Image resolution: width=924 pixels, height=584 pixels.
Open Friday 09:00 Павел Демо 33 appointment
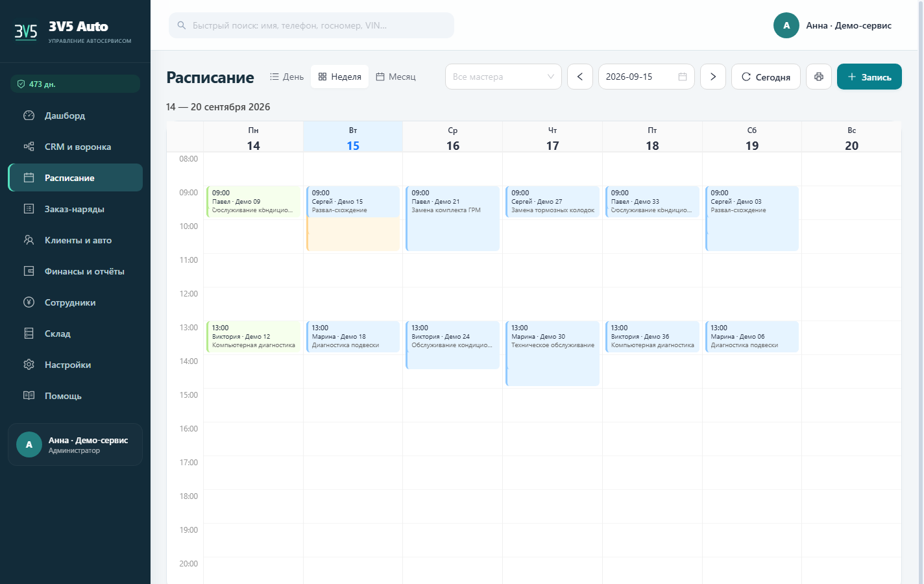pos(652,201)
